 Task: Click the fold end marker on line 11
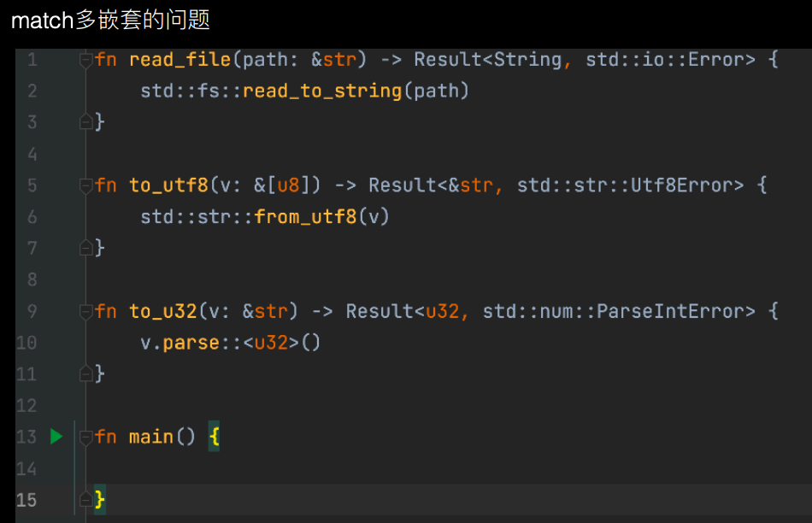pyautogui.click(x=85, y=373)
